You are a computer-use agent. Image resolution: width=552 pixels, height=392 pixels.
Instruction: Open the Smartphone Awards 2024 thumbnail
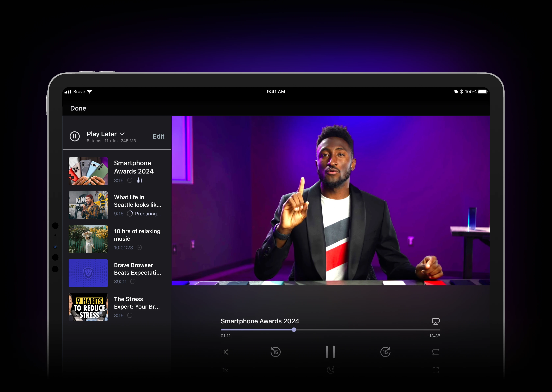pos(88,171)
